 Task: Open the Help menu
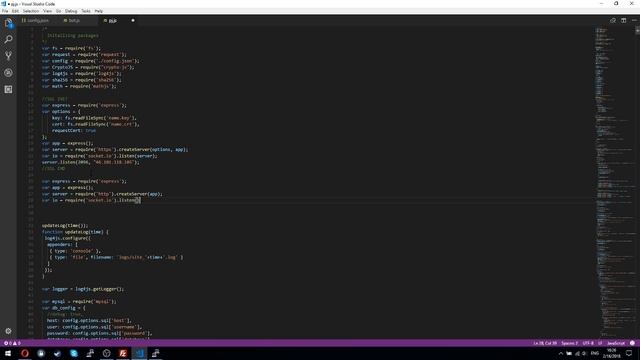(x=99, y=11)
